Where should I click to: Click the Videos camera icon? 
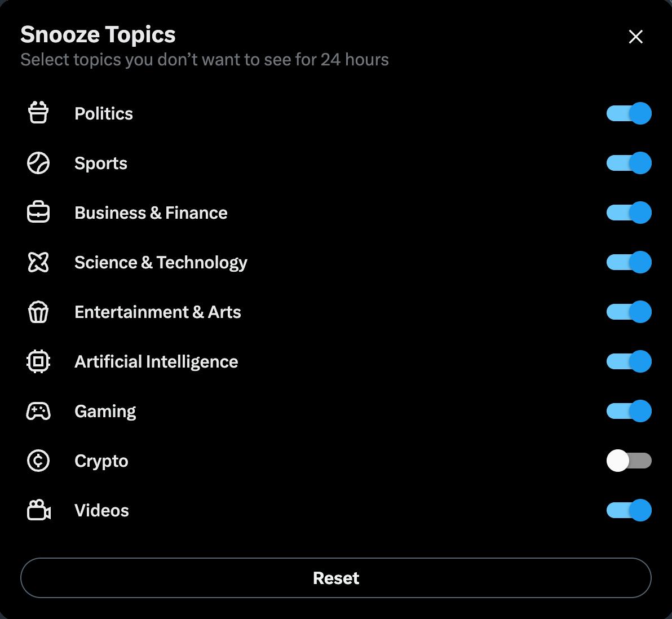pos(38,510)
